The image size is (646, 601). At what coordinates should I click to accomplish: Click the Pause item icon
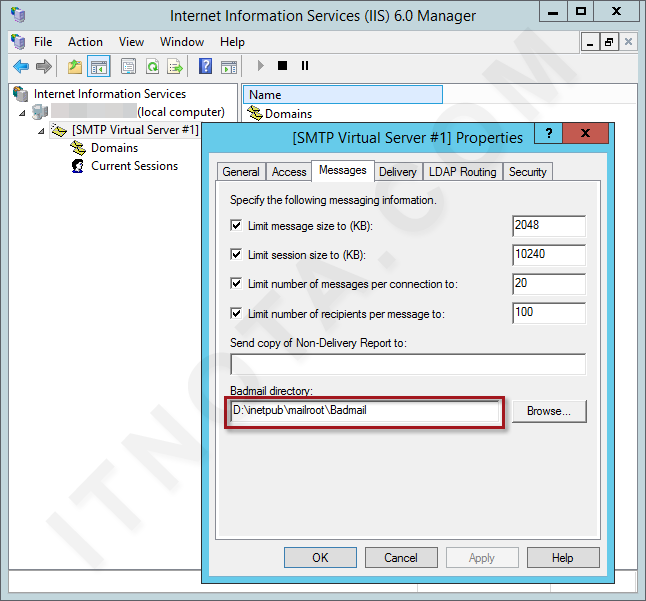point(305,65)
